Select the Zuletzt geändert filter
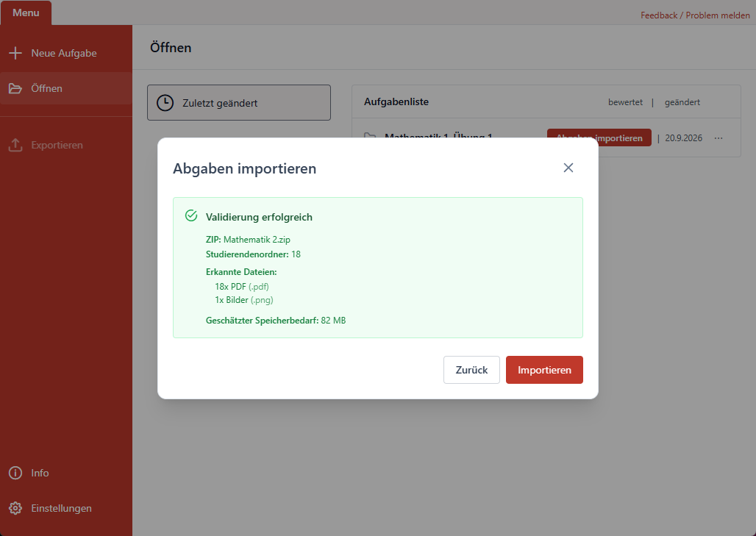The height and width of the screenshot is (536, 756). click(239, 103)
